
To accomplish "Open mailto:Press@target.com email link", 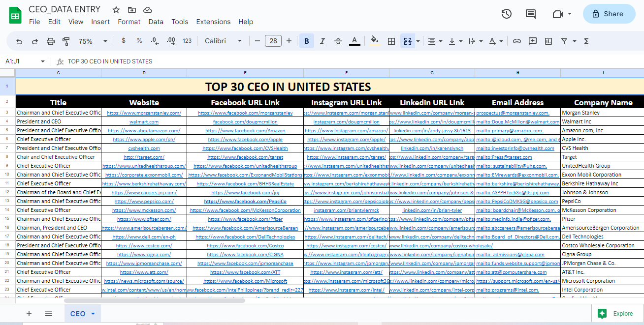I will [504, 157].
